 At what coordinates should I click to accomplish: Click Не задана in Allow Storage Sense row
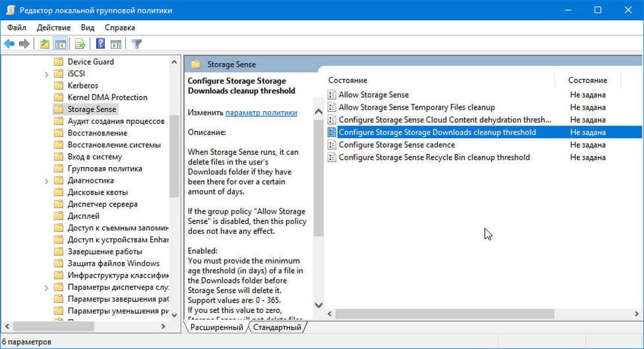(x=588, y=95)
